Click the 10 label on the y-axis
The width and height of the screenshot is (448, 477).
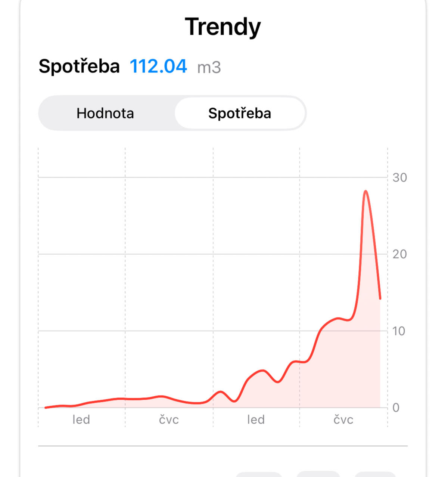click(x=399, y=331)
